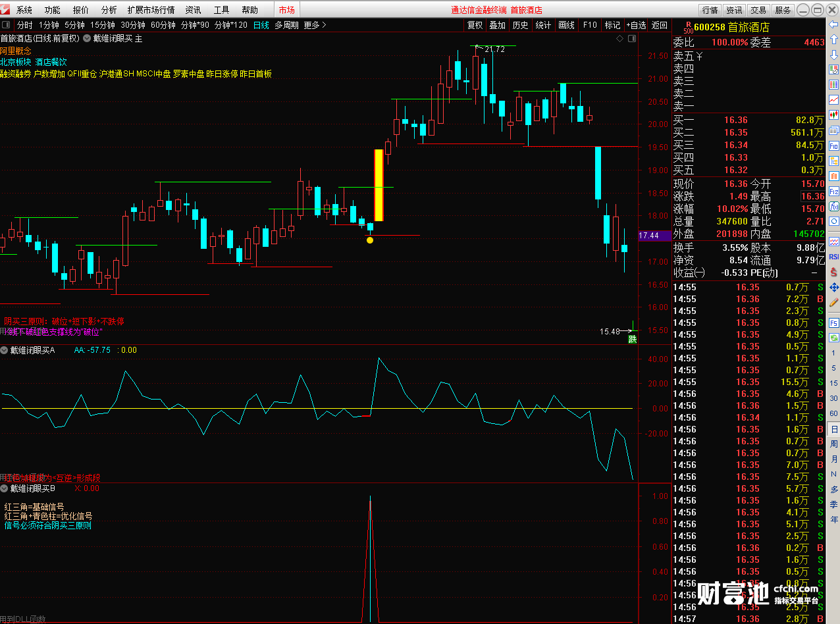
Task: Open the colored grid quote list icon
Action: pyautogui.click(x=833, y=84)
